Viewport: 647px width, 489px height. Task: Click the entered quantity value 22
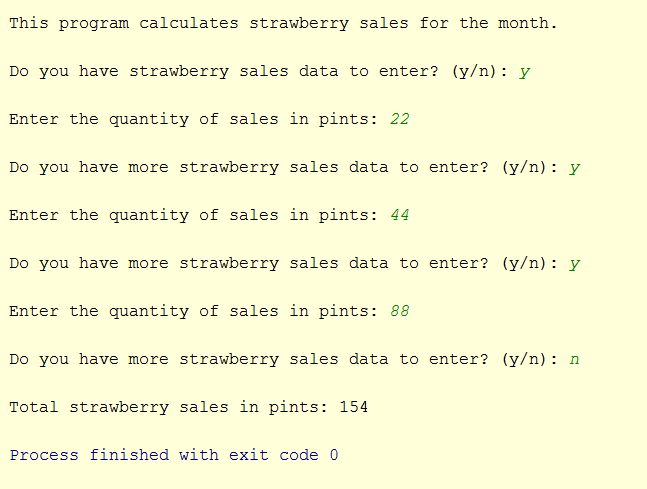399,119
